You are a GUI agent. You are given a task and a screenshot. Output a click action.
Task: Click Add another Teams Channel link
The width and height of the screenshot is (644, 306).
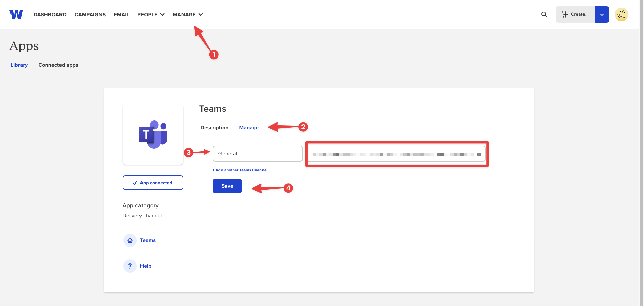[x=240, y=170]
